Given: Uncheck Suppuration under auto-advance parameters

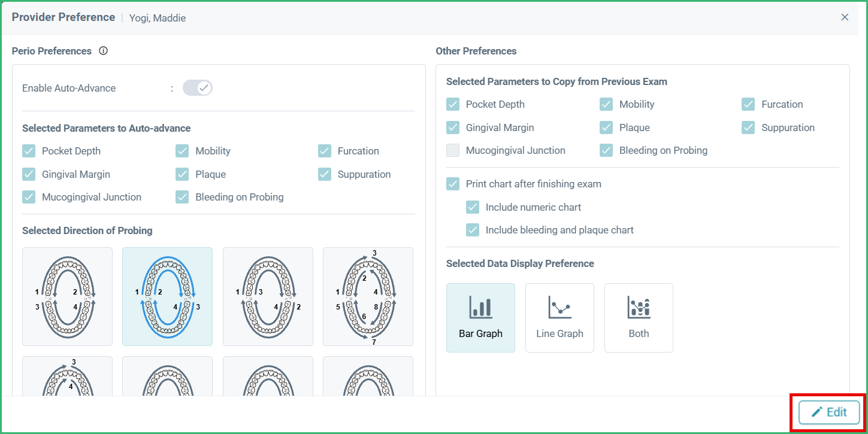Looking at the screenshot, I should [324, 174].
